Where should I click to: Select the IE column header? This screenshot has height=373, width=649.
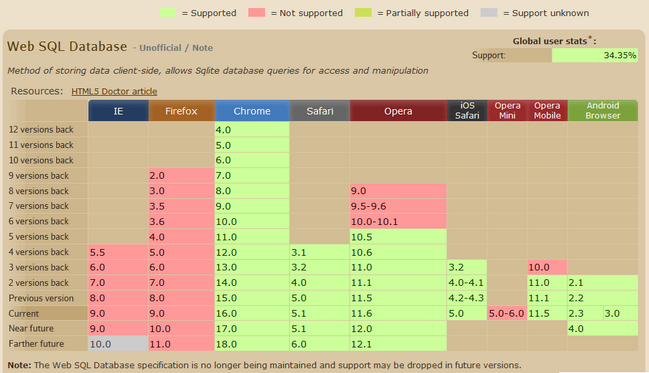[x=118, y=111]
